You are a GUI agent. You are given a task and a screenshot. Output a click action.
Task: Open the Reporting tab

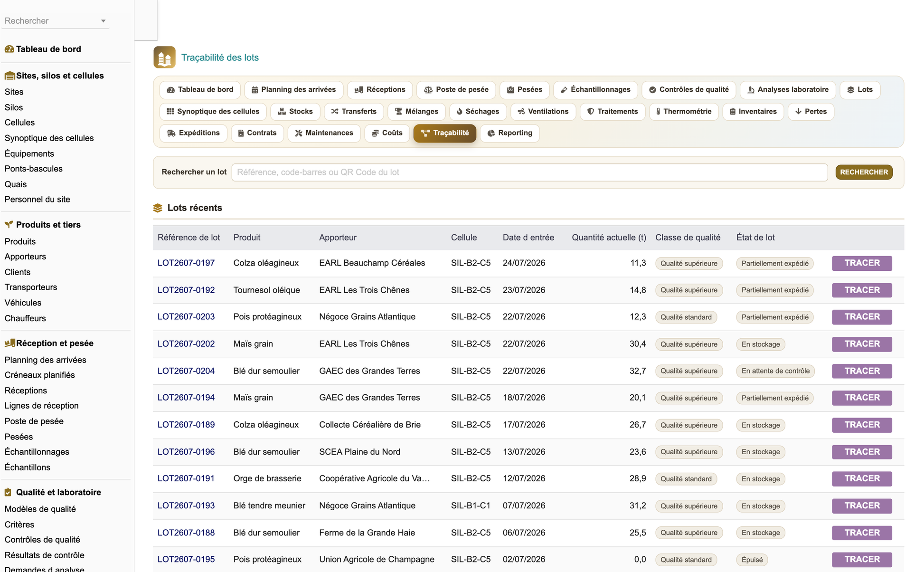tap(510, 133)
